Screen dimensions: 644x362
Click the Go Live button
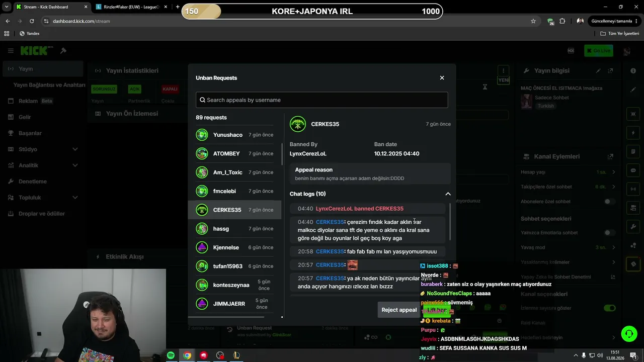tap(598, 51)
